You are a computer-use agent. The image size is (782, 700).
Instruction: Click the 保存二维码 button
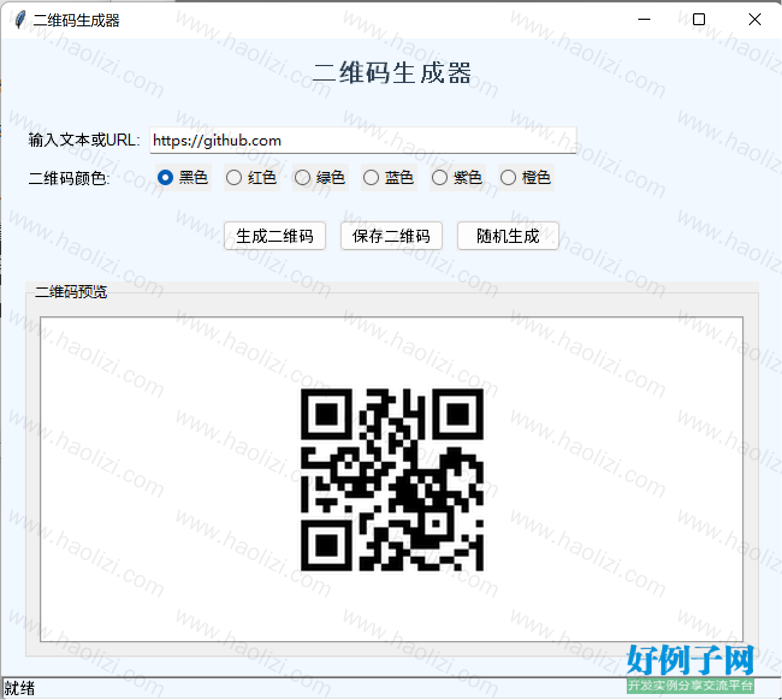click(x=392, y=236)
